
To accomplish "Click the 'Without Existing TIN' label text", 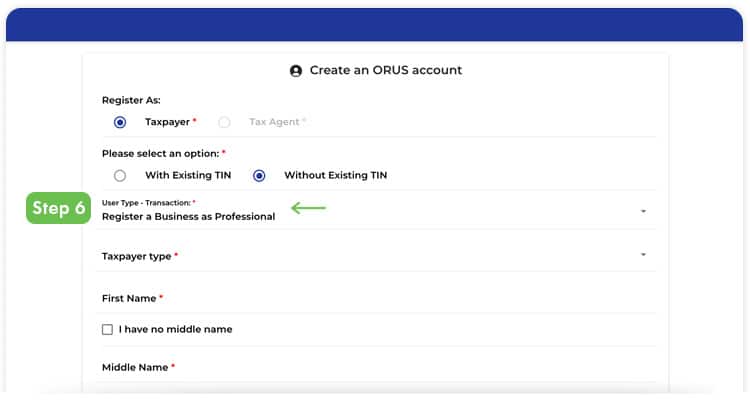I will 335,175.
